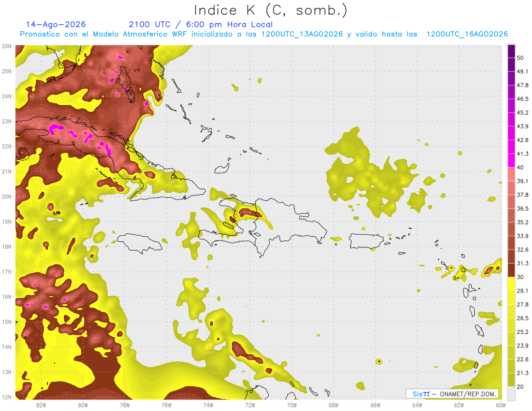Click the color bar value '31.3'
Viewport: 532px width, 411px height.
(523, 263)
